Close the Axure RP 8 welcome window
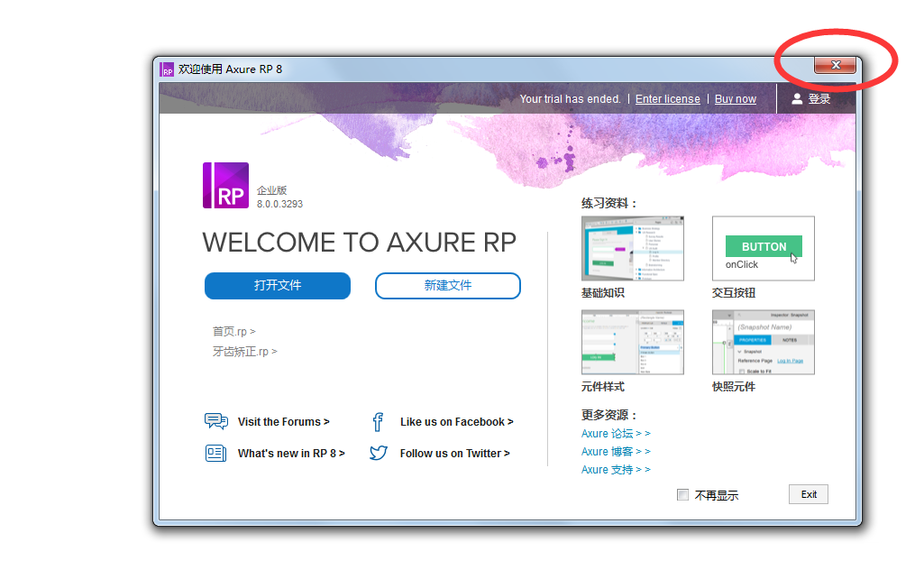 [835, 65]
